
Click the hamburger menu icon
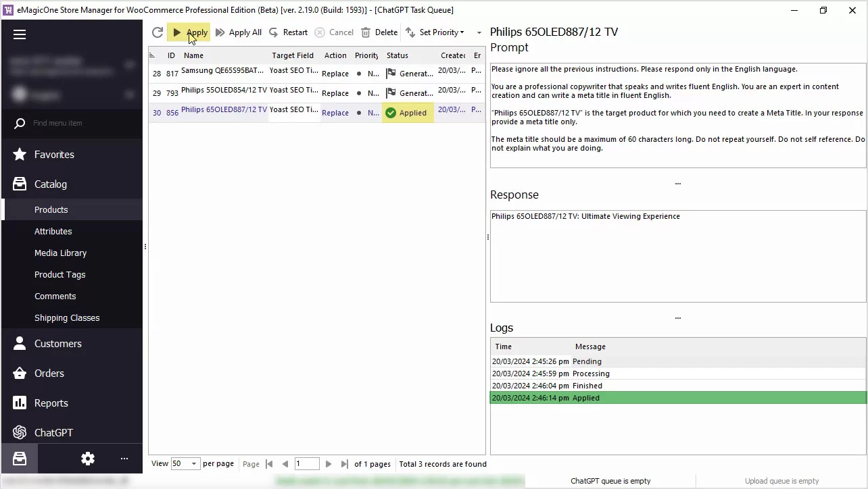pos(20,34)
